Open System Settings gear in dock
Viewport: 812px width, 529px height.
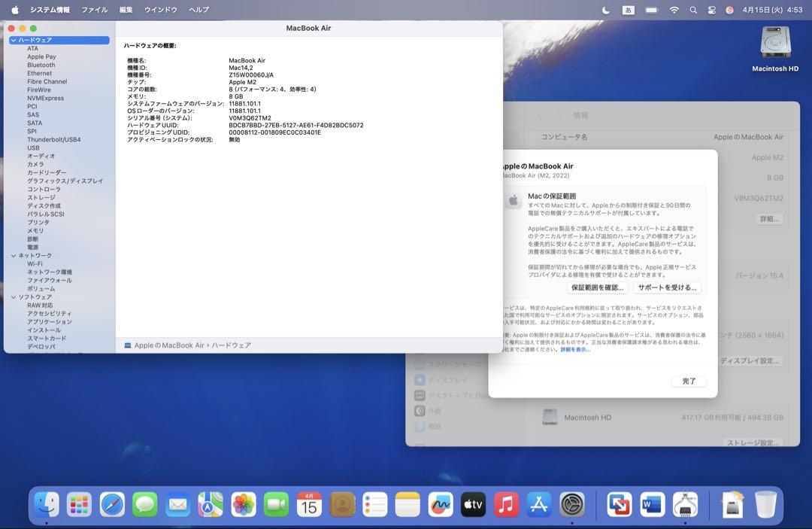pyautogui.click(x=572, y=505)
